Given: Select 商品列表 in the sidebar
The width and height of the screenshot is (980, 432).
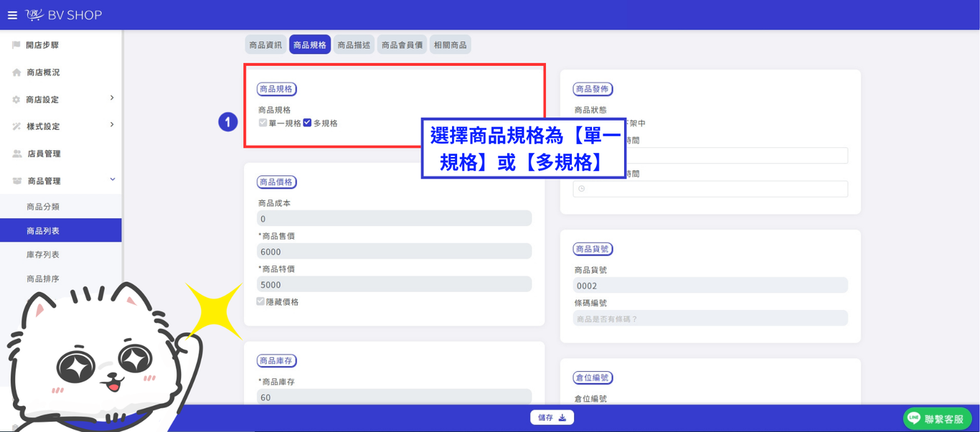Looking at the screenshot, I should tap(61, 230).
